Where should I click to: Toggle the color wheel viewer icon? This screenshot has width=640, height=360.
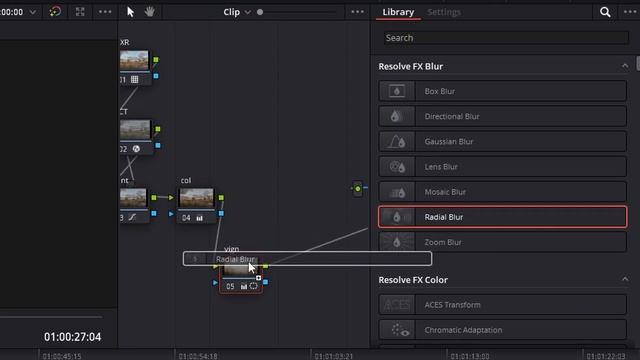(x=55, y=11)
